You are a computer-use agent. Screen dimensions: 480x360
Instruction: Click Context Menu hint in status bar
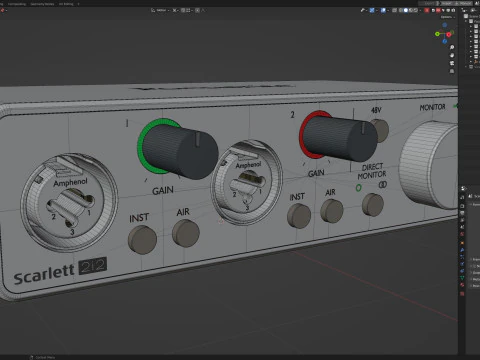[43, 357]
